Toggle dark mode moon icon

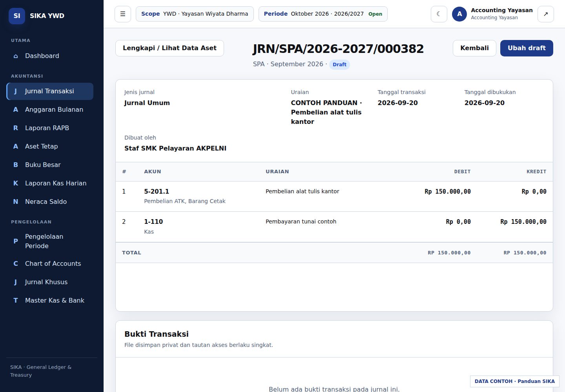[439, 14]
